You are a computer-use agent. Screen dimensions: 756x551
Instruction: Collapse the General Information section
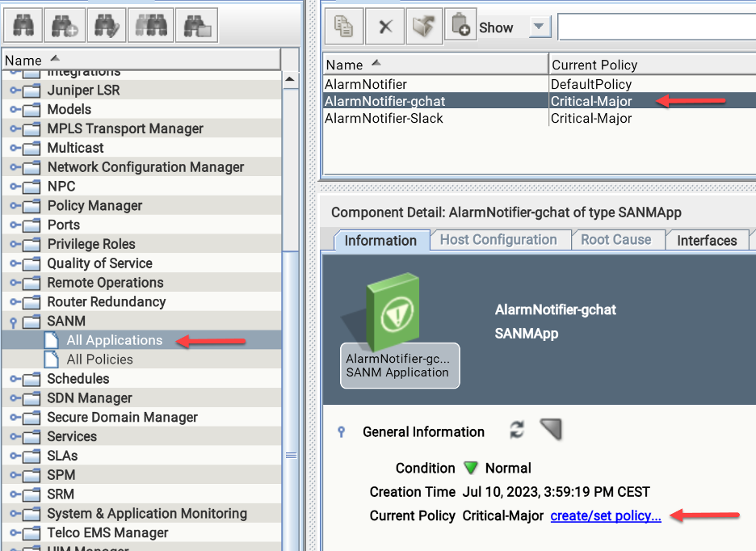tap(341, 432)
